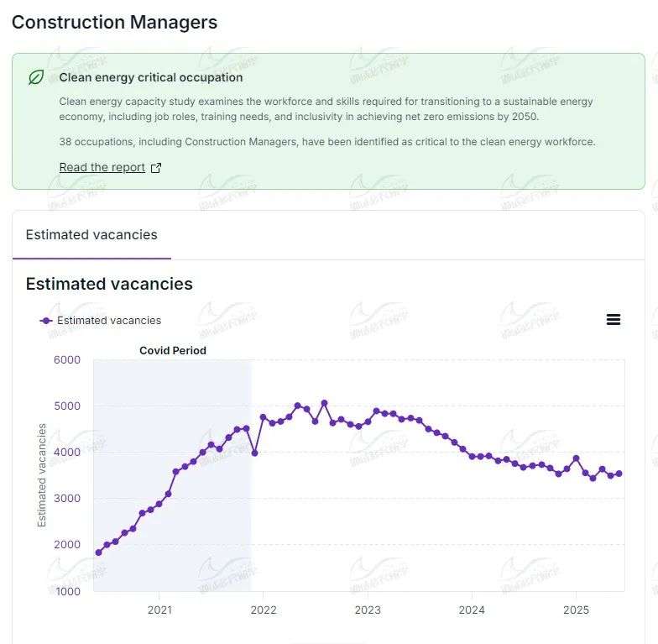Click external link icon beside Read the report
Image resolution: width=658 pixels, height=644 pixels.
point(155,168)
